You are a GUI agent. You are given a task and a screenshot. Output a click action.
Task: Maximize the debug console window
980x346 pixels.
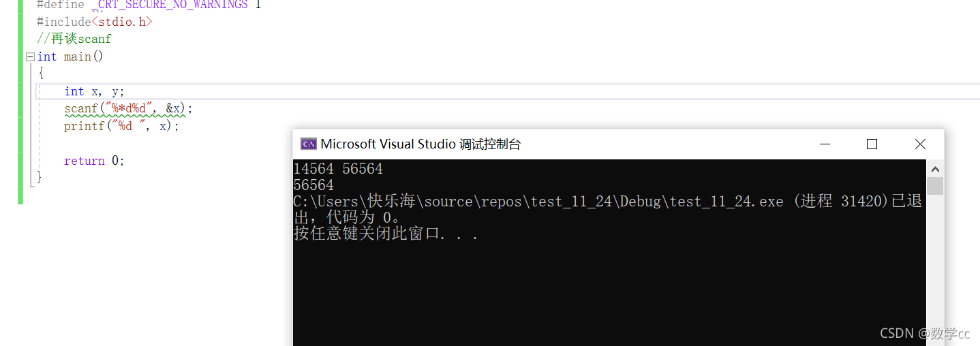[x=872, y=144]
